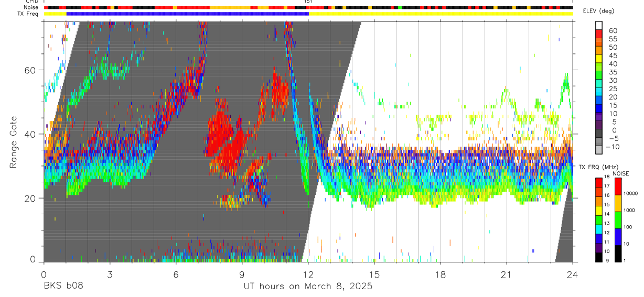Click the white swatch above 60 in ELEV legend

tap(599, 25)
